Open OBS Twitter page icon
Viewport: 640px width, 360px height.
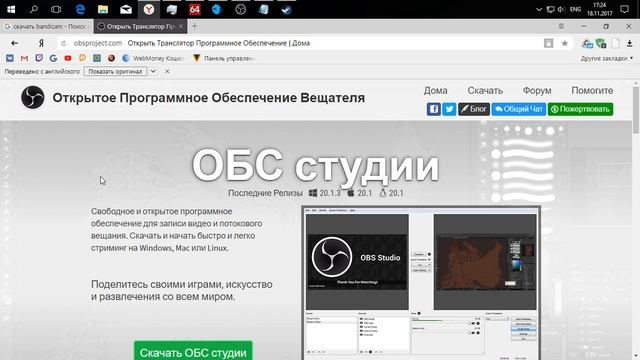tap(449, 109)
